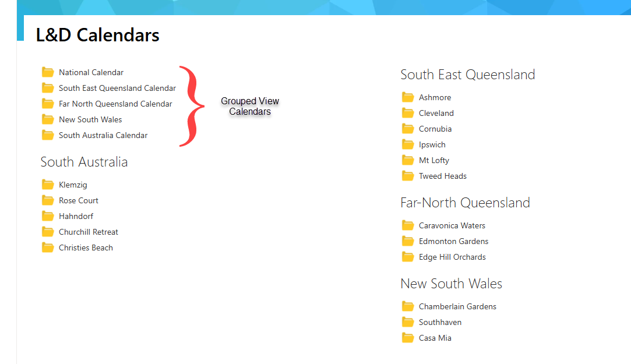
Task: Go to the Hahndorf calendar
Action: (76, 216)
